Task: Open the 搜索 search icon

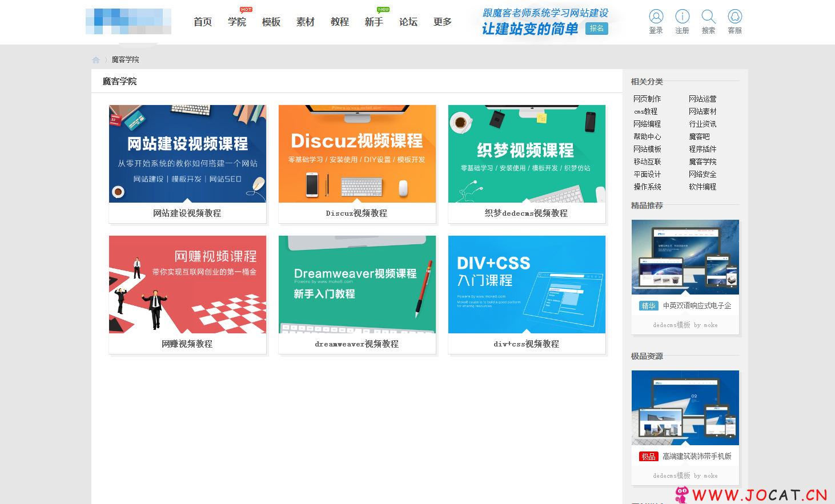Action: pos(709,17)
